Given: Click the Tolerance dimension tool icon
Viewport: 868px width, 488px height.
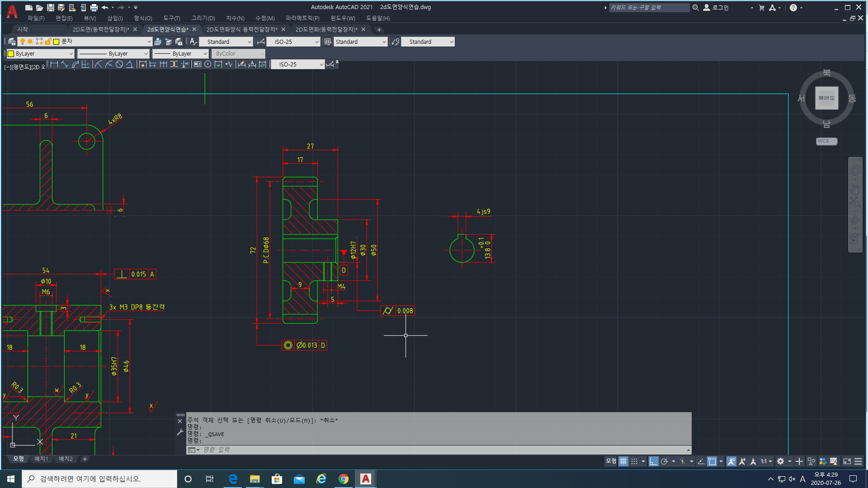Looking at the screenshot, I should 198,65.
